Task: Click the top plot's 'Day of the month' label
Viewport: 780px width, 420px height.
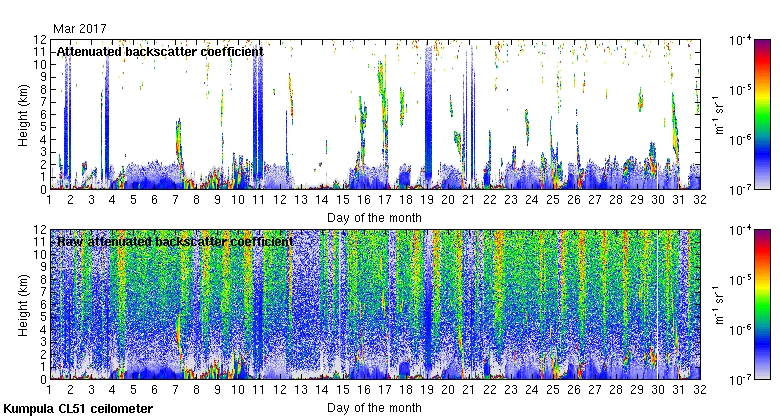Action: (x=374, y=218)
